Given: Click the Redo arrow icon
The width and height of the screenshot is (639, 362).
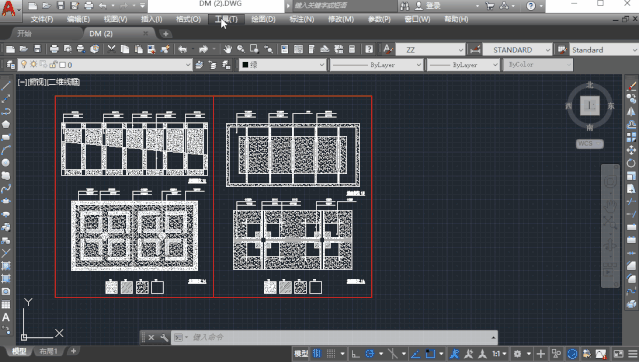Looking at the screenshot, I should (203, 49).
